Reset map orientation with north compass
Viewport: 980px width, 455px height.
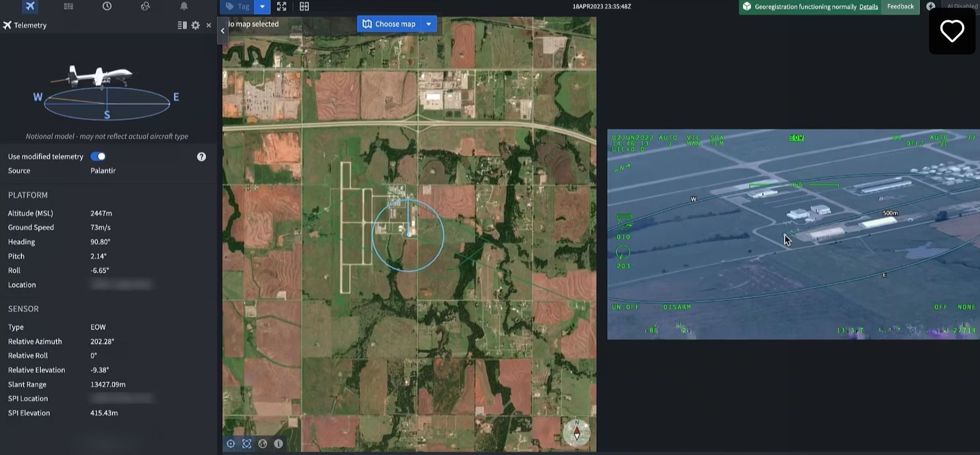point(576,432)
